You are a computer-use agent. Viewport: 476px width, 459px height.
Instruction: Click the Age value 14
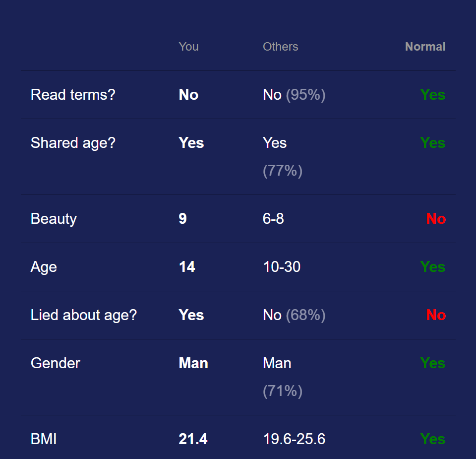pos(187,267)
